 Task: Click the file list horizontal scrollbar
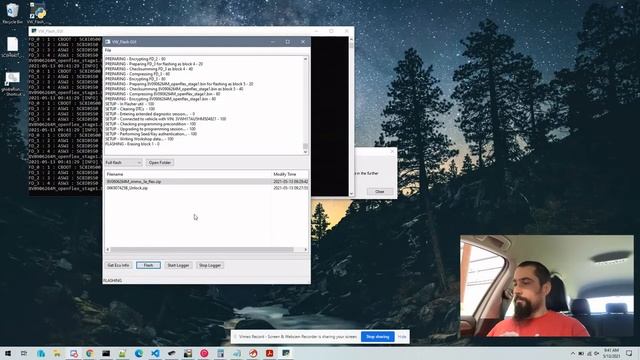pos(202,249)
